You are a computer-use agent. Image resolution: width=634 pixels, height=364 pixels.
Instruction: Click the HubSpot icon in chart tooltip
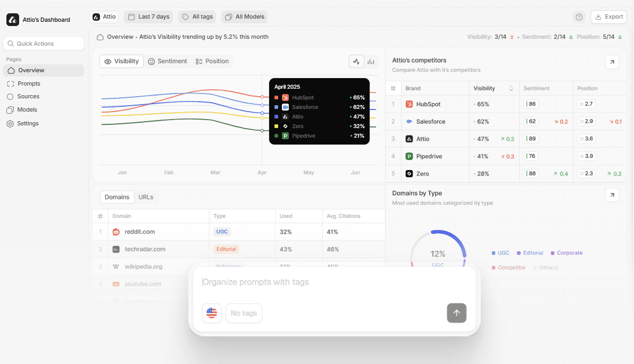coord(285,98)
